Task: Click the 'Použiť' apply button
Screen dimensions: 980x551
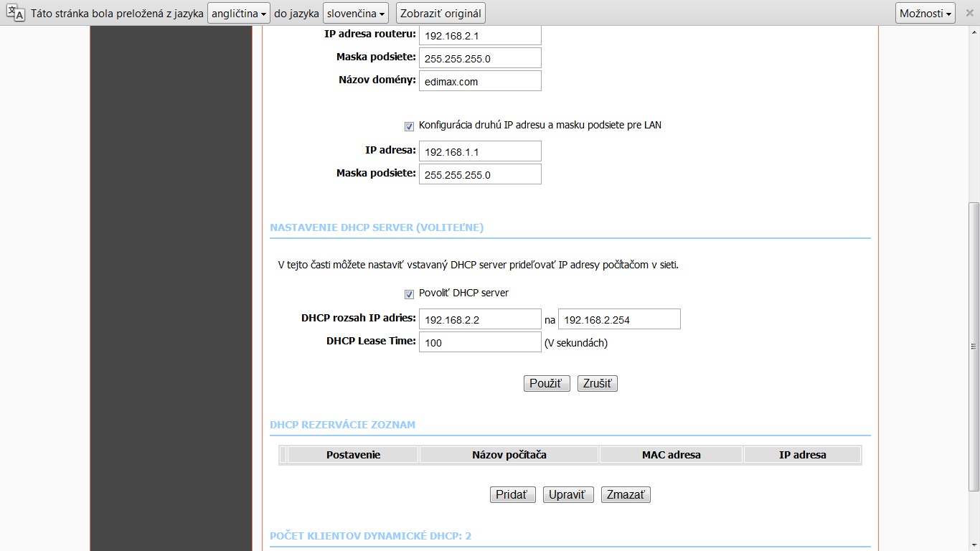Action: point(547,383)
